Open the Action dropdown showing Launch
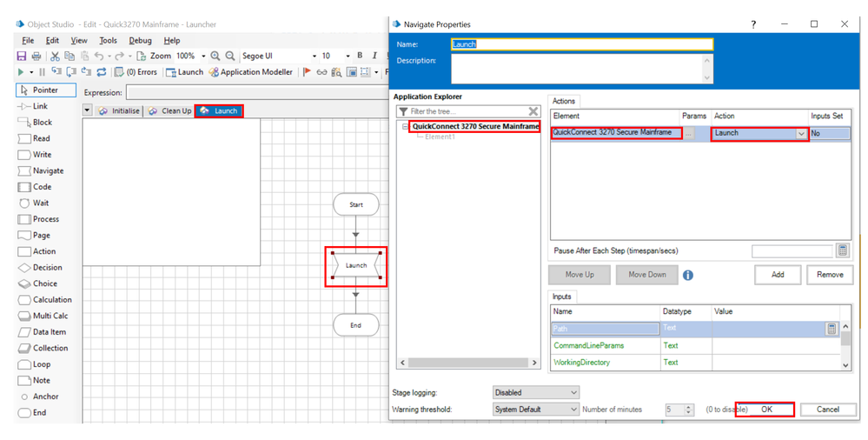Viewport: 868px width, 440px height. (x=800, y=133)
